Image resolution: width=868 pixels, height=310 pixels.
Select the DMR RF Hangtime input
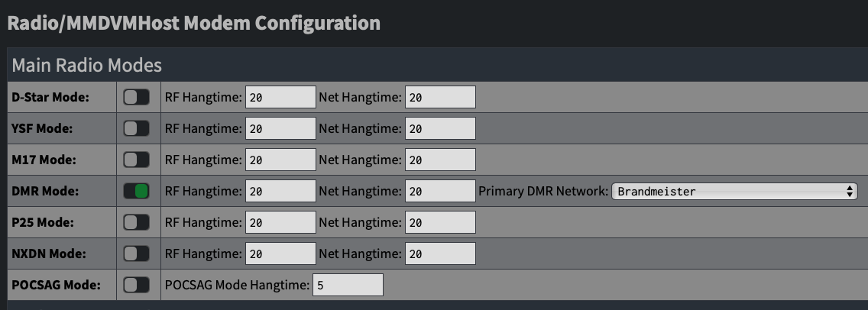(x=280, y=191)
